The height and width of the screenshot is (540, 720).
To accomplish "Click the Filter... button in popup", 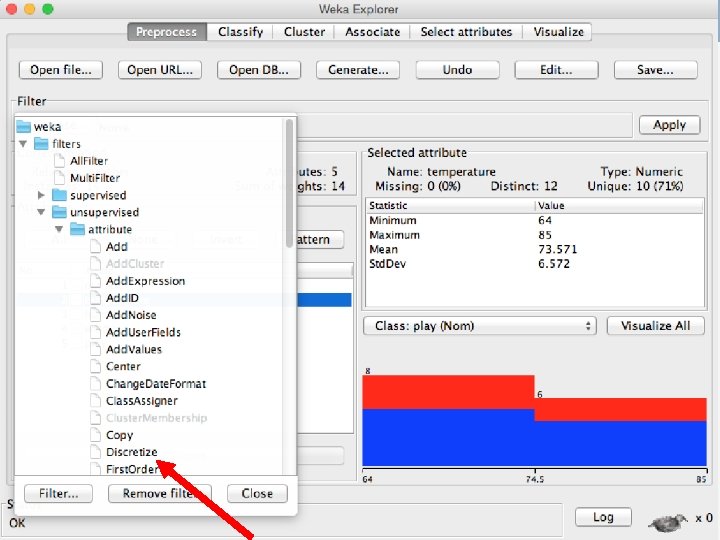I will (x=58, y=494).
